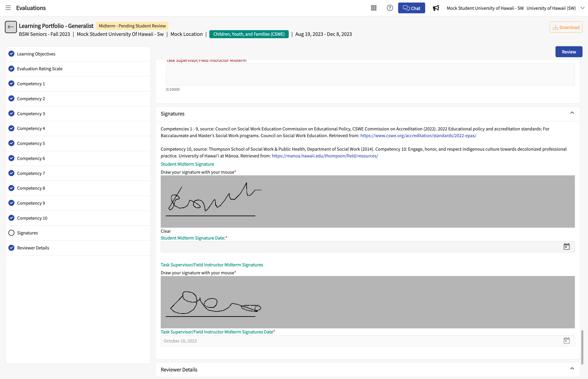Collapse the Reviewer Details section

point(572,369)
